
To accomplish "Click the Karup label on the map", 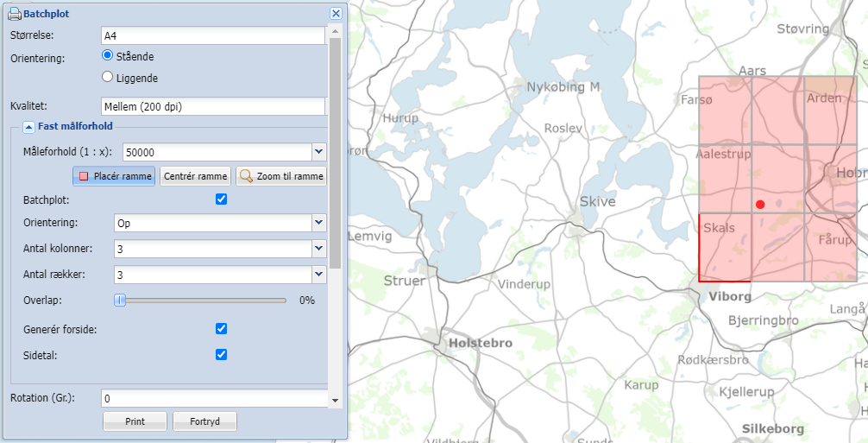I will (x=642, y=385).
